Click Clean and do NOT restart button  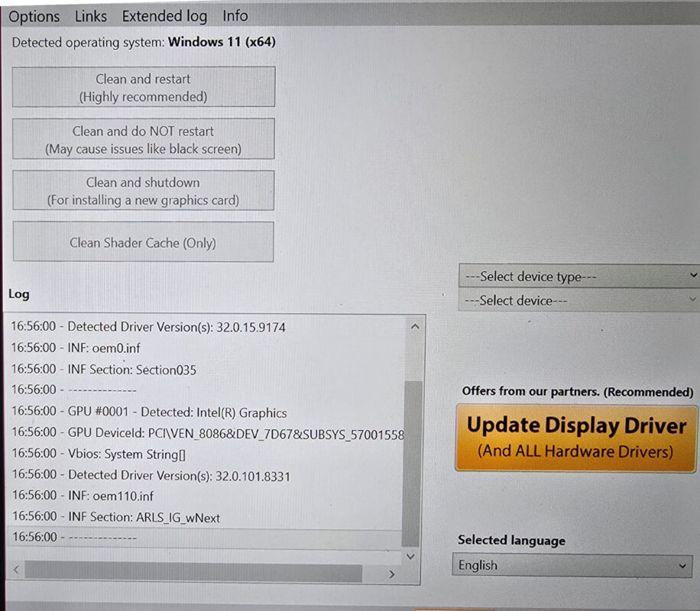pyautogui.click(x=144, y=139)
